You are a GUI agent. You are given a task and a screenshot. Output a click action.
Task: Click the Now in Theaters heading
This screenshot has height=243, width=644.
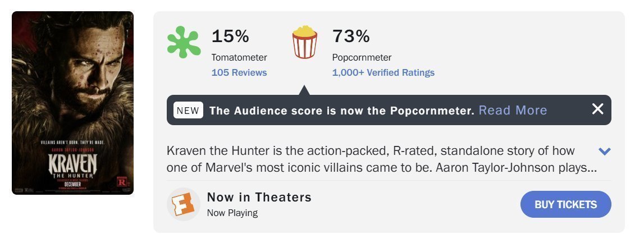(259, 198)
